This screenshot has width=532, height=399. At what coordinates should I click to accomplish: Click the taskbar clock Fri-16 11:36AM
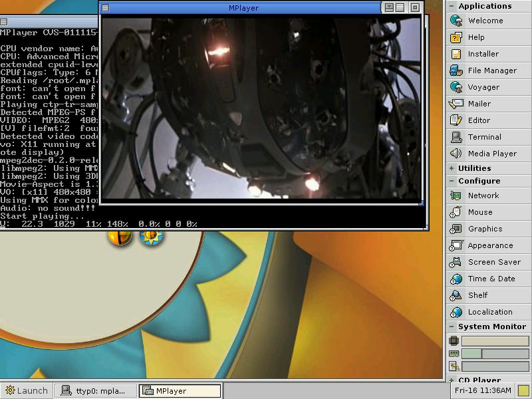click(x=483, y=390)
